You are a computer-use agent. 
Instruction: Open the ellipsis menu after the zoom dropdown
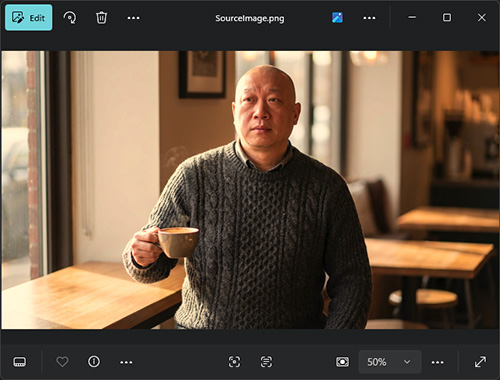tap(437, 362)
